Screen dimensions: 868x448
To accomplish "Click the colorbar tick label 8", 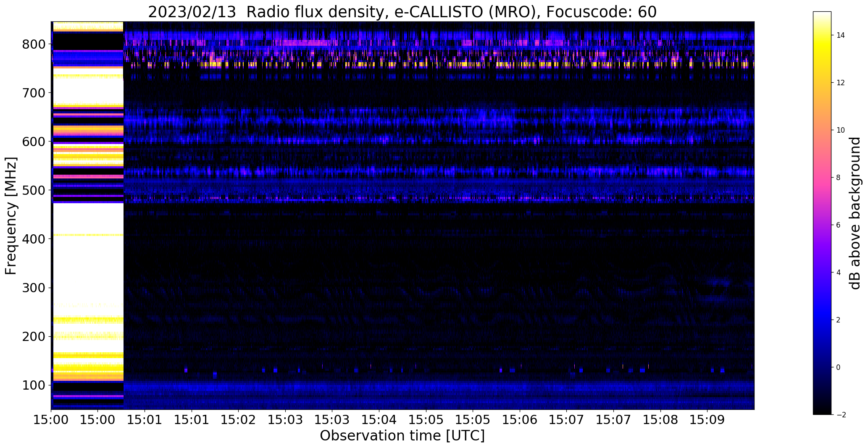I will [x=838, y=178].
